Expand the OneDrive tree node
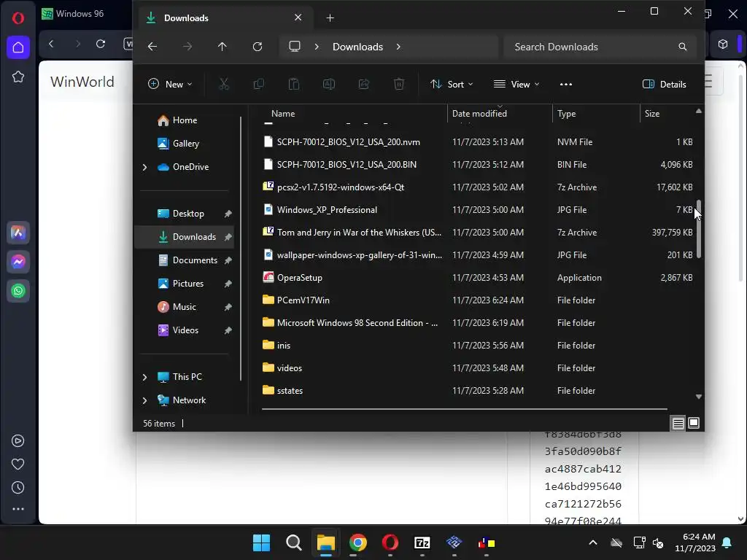 click(145, 167)
